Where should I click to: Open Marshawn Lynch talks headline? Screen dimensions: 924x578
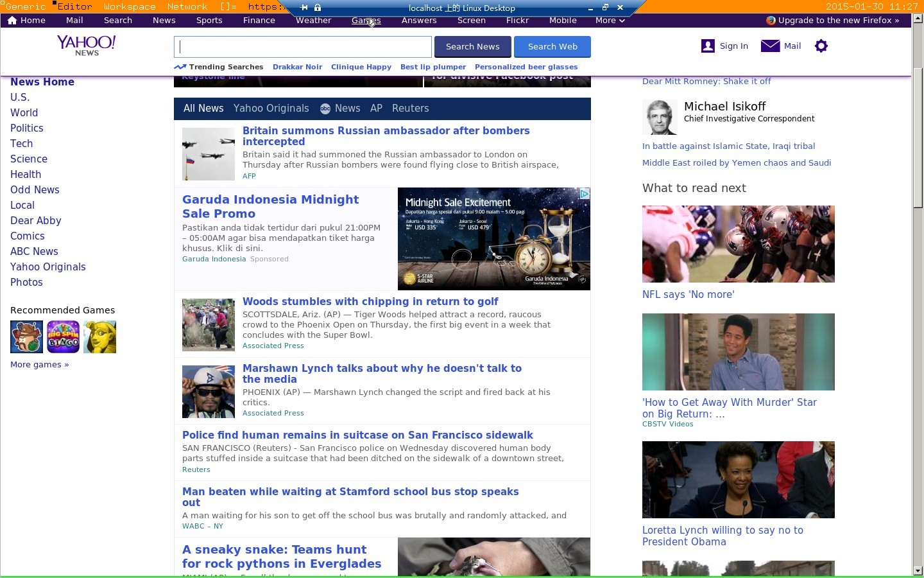[382, 374]
